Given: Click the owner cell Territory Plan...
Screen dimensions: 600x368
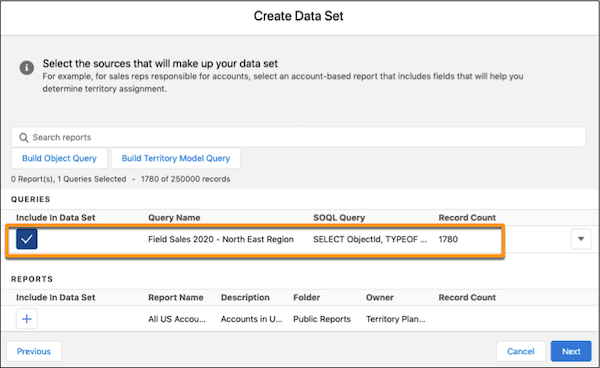Looking at the screenshot, I should pos(395,319).
